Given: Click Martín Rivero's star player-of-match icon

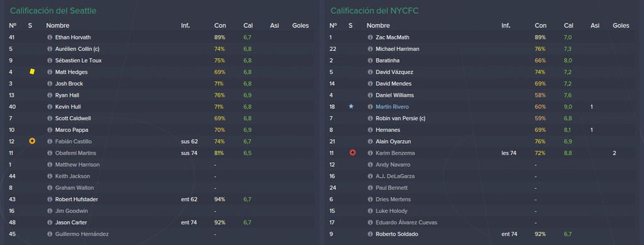Looking at the screenshot, I should (351, 106).
